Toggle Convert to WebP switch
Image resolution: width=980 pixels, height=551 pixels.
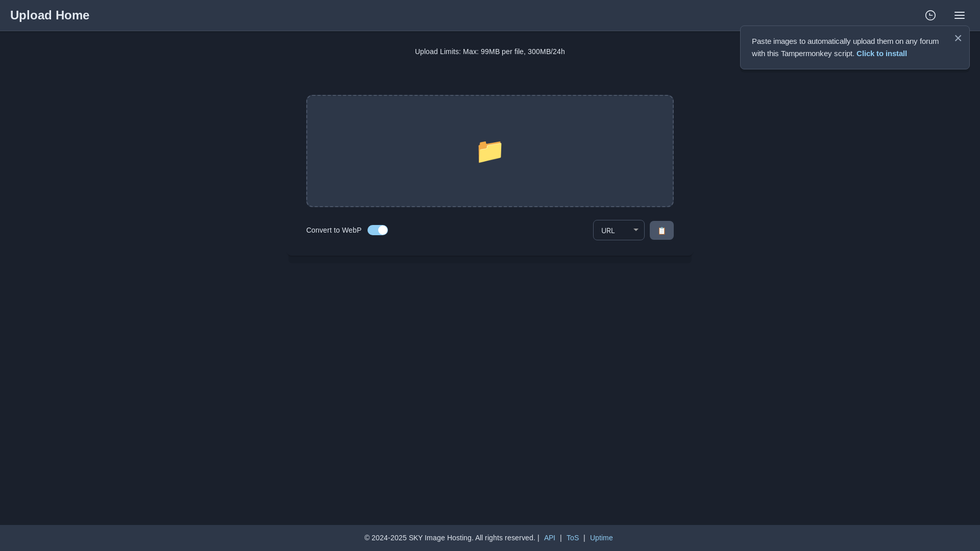click(x=378, y=230)
